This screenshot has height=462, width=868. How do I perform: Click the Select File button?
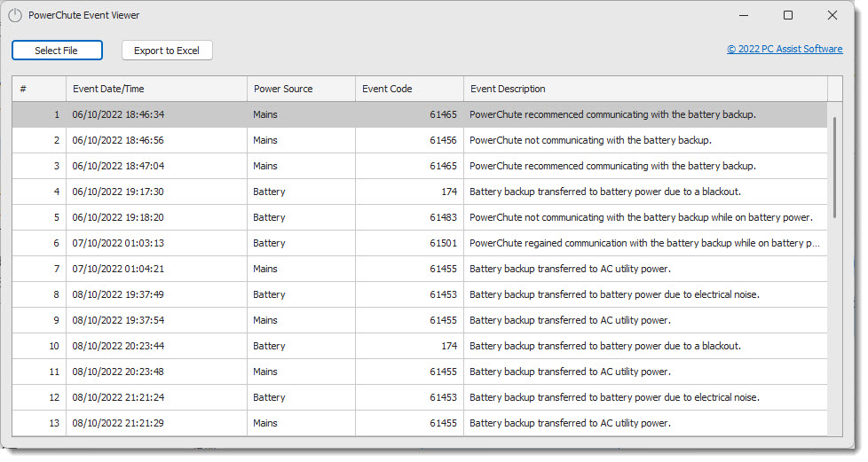click(57, 51)
